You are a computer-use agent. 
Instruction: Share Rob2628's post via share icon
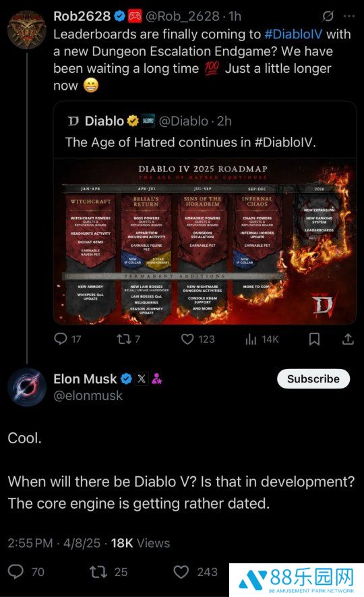[348, 339]
